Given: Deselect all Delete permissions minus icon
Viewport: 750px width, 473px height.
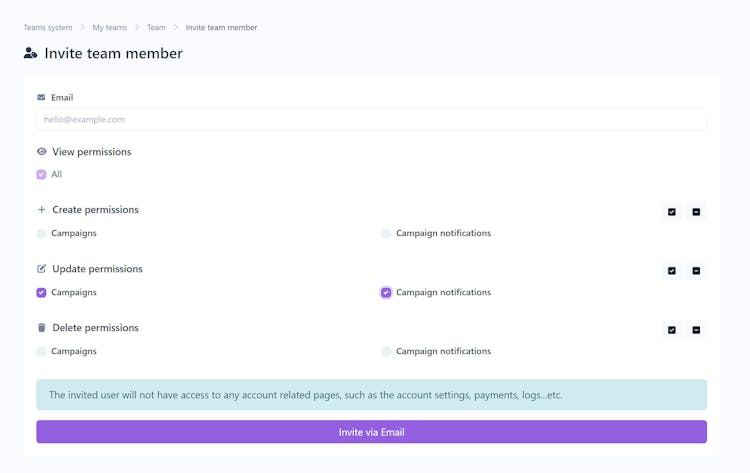Looking at the screenshot, I should click(x=696, y=330).
